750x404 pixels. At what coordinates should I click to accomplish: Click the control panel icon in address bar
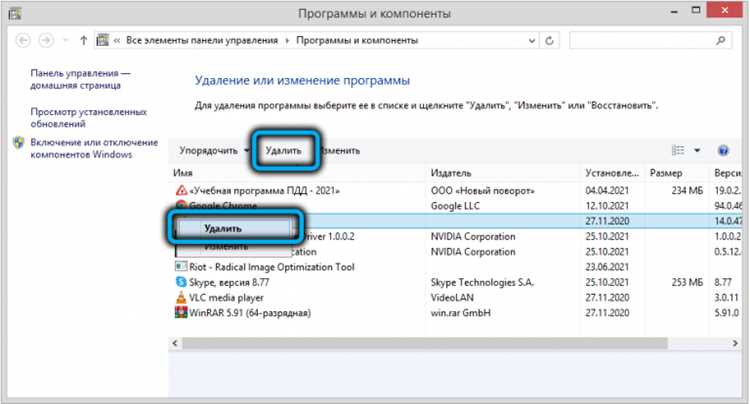[x=103, y=41]
